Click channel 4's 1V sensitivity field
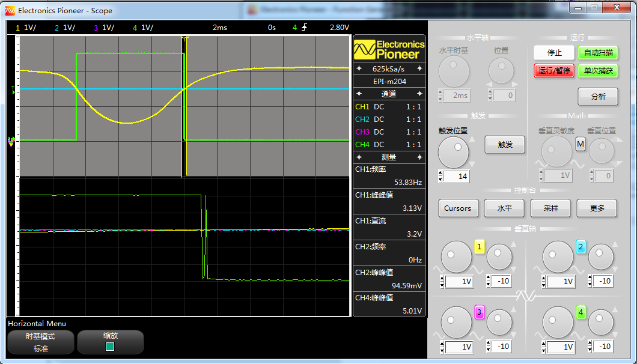The width and height of the screenshot is (637, 364). (x=561, y=347)
